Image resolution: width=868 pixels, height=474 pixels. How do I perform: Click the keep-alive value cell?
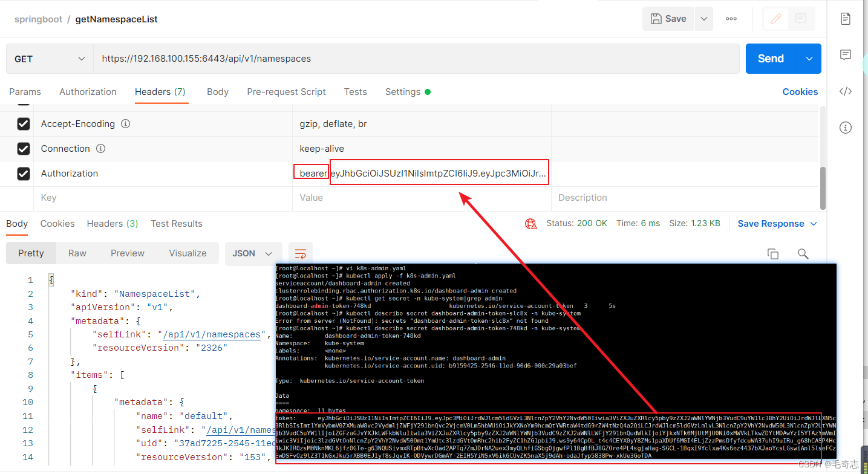click(422, 149)
